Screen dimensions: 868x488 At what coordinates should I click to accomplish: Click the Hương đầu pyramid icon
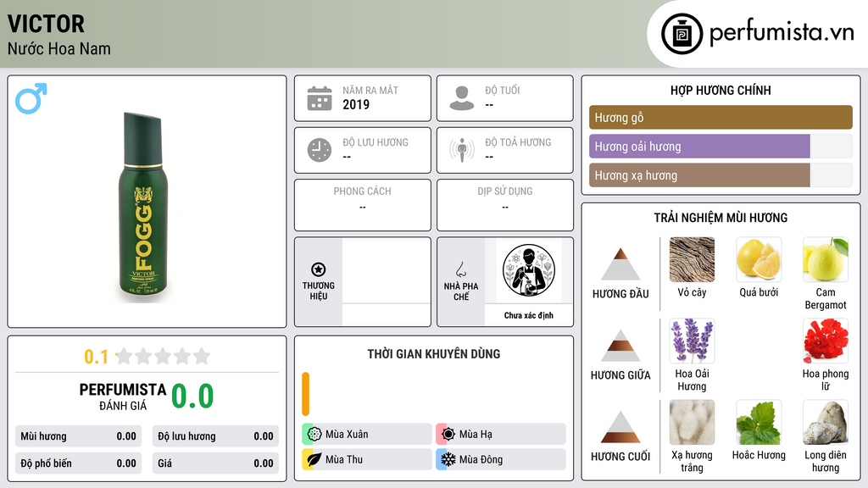(x=620, y=264)
